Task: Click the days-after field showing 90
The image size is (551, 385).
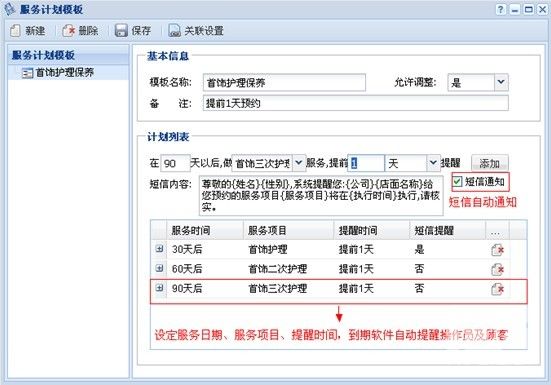Action: click(x=175, y=163)
